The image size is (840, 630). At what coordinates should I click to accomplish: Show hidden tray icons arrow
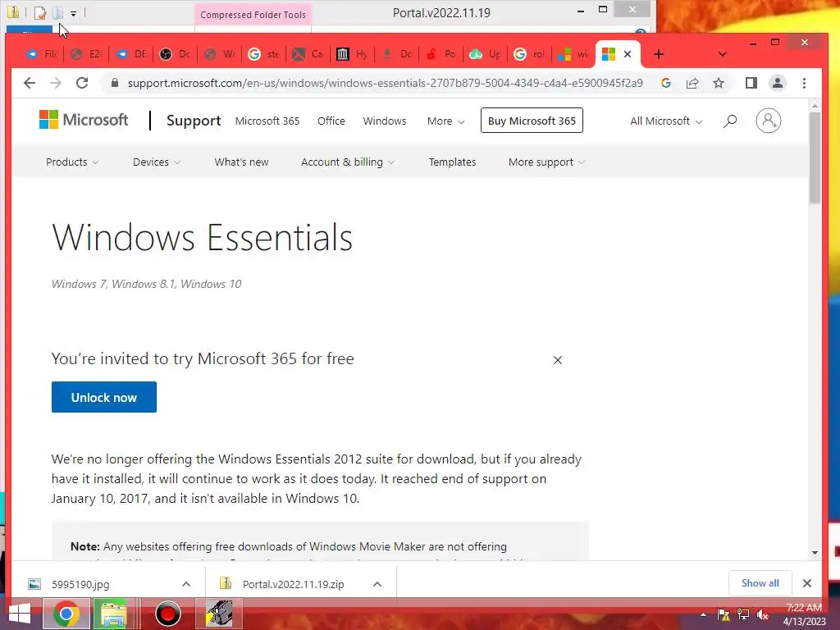tap(703, 614)
